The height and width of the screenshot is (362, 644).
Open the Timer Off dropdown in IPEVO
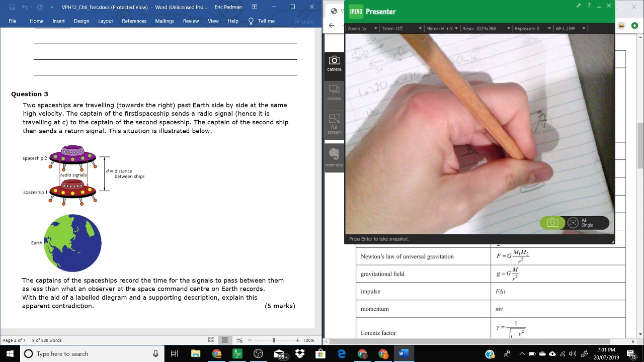pyautogui.click(x=401, y=29)
